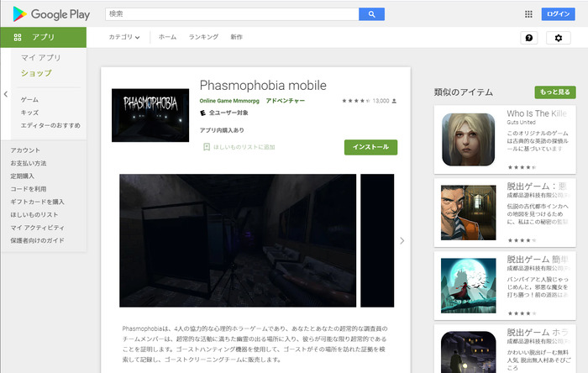This screenshot has width=588, height=373.
Task: Open コードを利用 link in sidebar
Action: click(29, 189)
